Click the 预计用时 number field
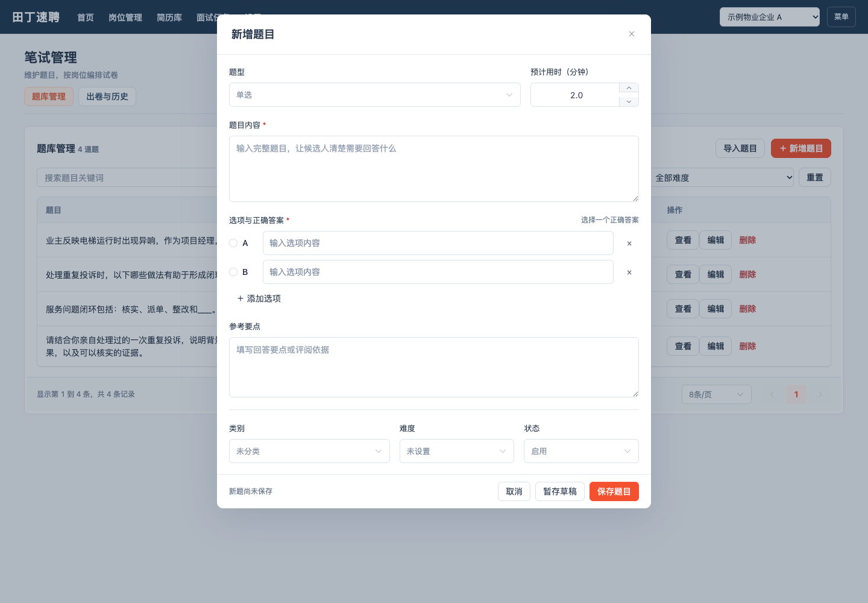Screen dimensions: 868x603 (x=576, y=95)
